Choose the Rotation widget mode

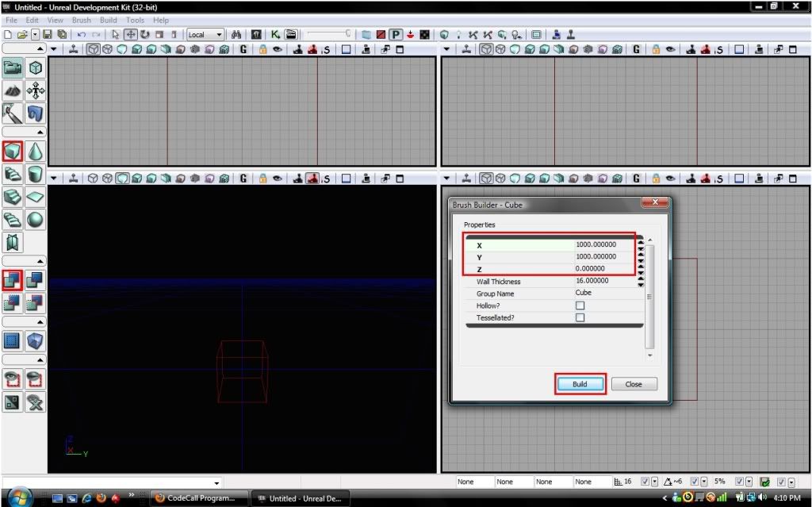point(145,34)
